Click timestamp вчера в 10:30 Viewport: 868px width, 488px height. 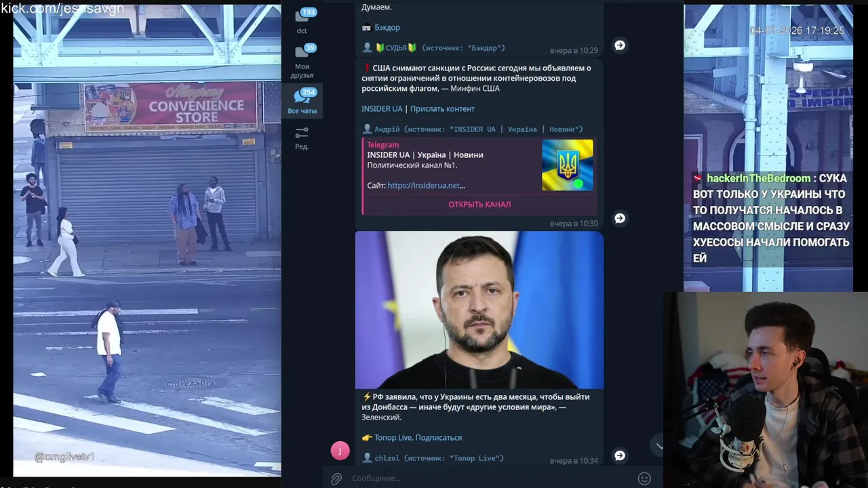[574, 224]
